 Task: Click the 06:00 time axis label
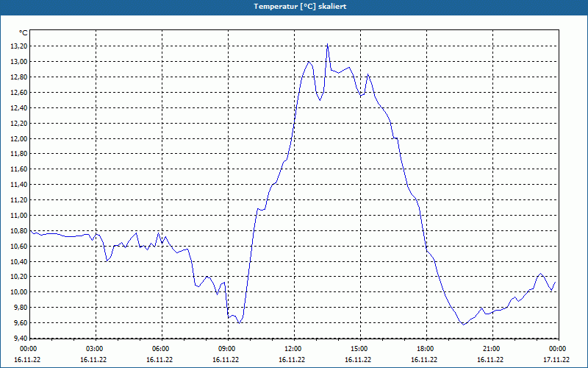[x=162, y=349]
